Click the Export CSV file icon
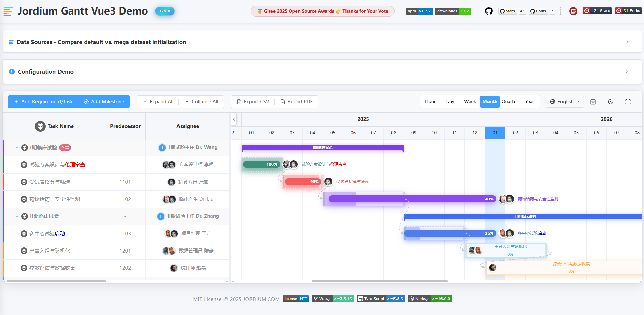Image resolution: width=644 pixels, height=315 pixels. (240, 101)
